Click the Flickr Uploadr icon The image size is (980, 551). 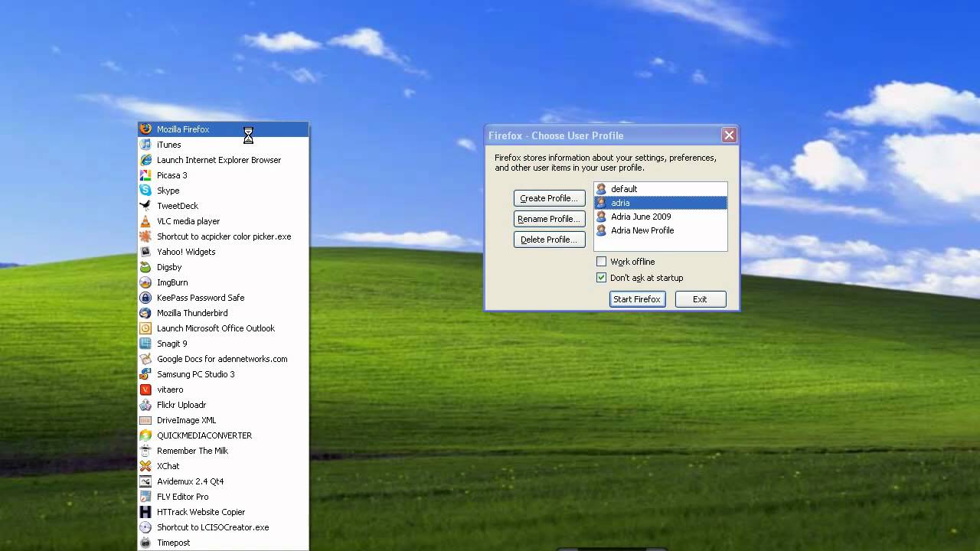145,405
